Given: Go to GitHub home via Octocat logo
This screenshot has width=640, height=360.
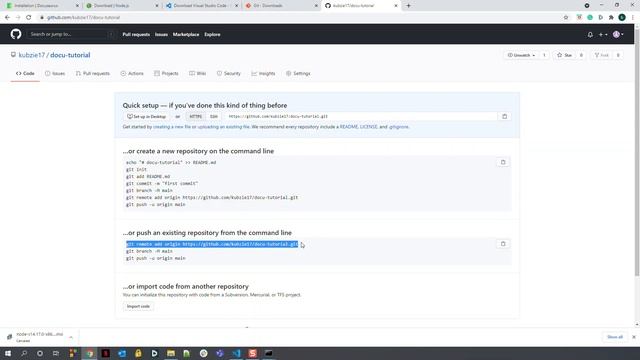Looking at the screenshot, I should 16,34.
